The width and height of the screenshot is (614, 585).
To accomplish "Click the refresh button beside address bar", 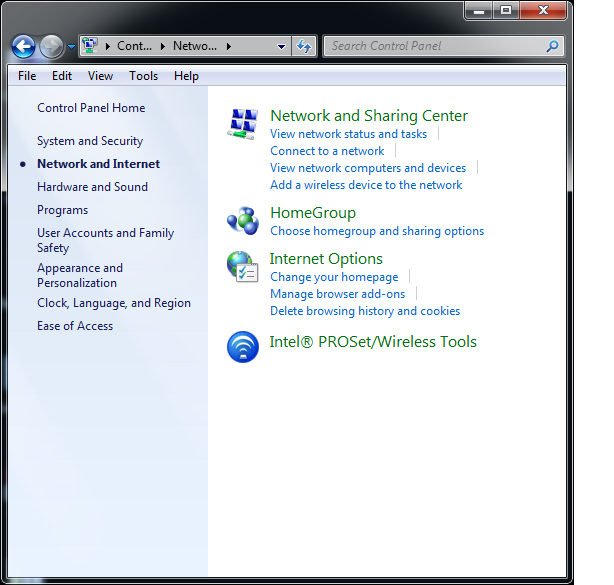I will click(x=304, y=46).
